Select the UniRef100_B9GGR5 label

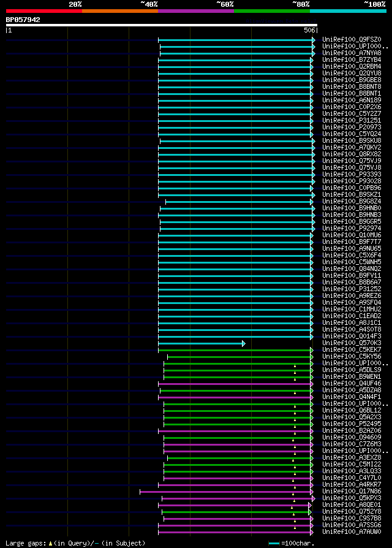(352, 221)
